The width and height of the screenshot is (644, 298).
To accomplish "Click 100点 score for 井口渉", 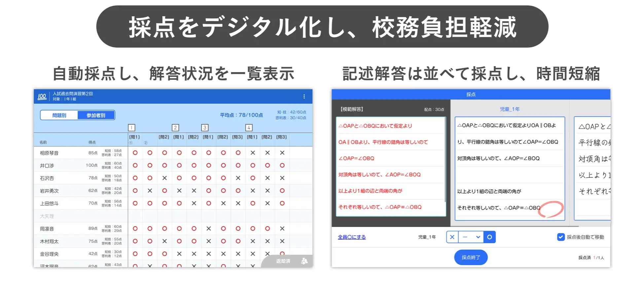I will pos(92,165).
